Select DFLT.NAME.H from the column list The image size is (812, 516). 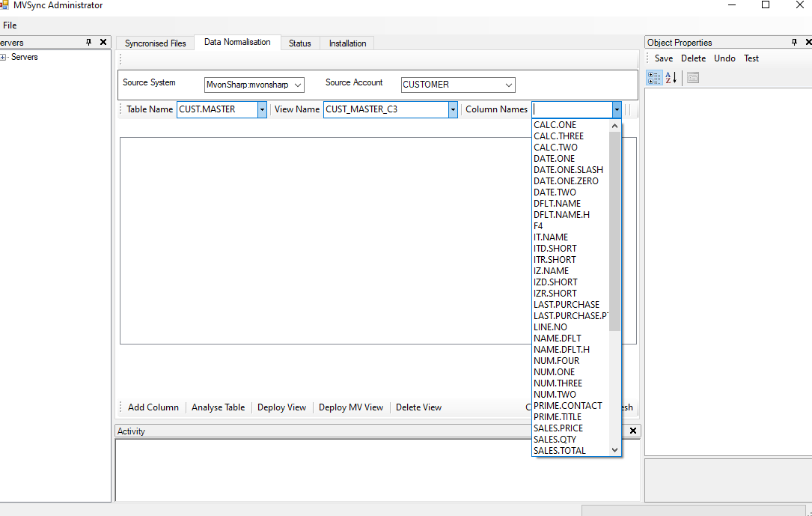tap(571, 214)
